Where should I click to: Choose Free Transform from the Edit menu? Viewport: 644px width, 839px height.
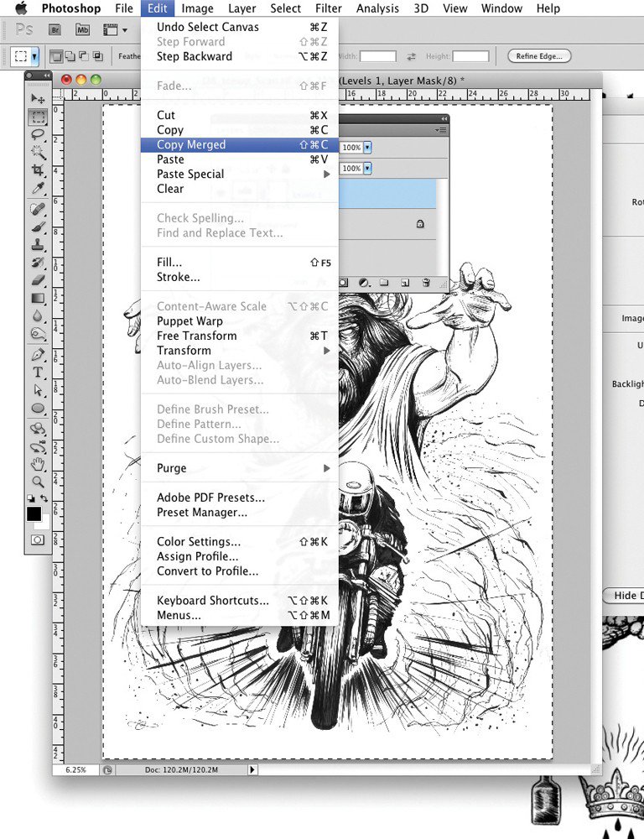[240, 336]
